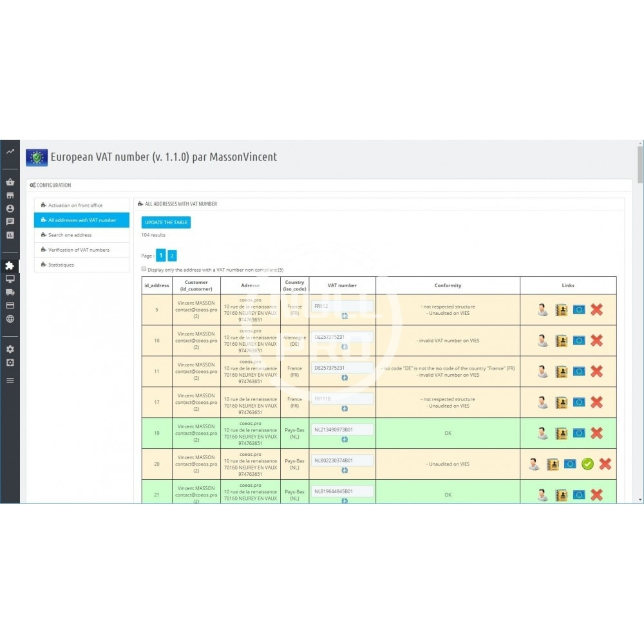644x644 pixels.
Task: Click the shipping truck icon in sidebar
Action: pos(10,292)
